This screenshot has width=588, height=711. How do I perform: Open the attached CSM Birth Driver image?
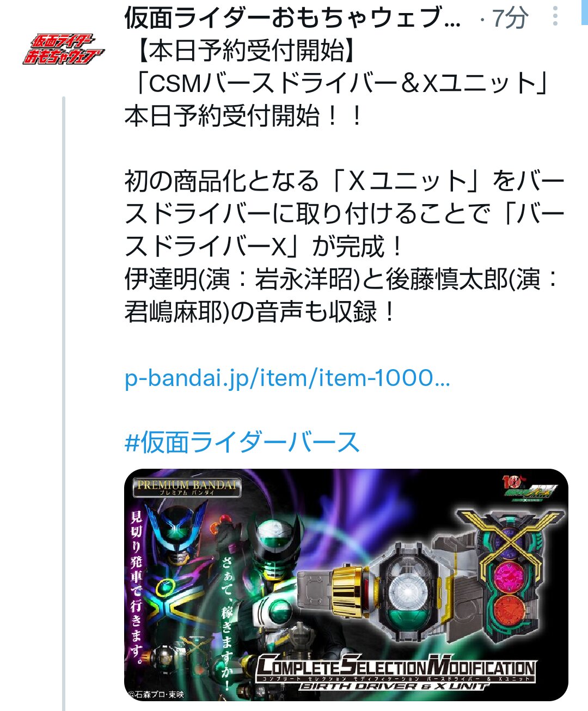[x=346, y=585]
